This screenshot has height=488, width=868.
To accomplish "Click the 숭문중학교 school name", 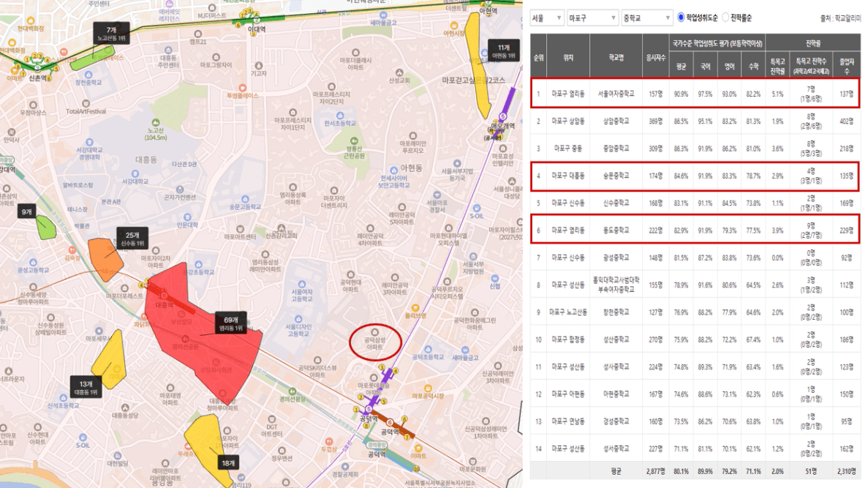I will tap(616, 176).
